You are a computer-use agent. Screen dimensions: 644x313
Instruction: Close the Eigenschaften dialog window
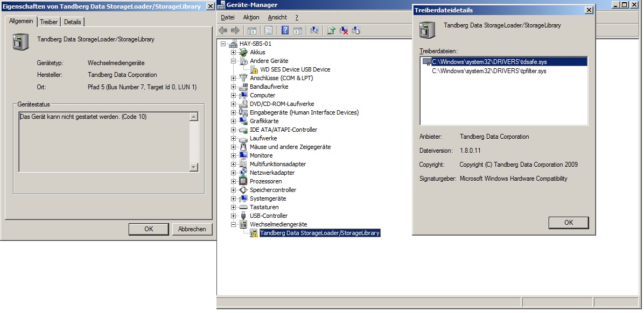click(210, 6)
